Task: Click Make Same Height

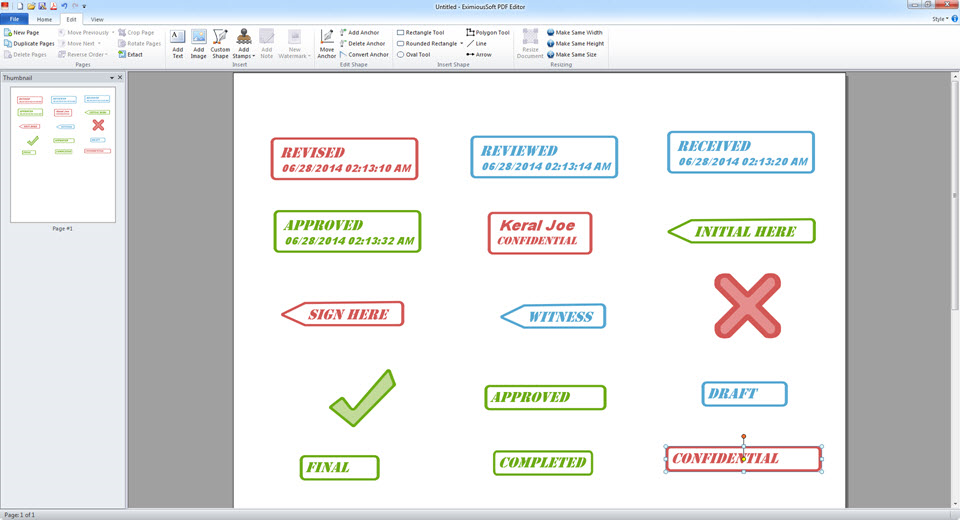Action: click(x=576, y=43)
